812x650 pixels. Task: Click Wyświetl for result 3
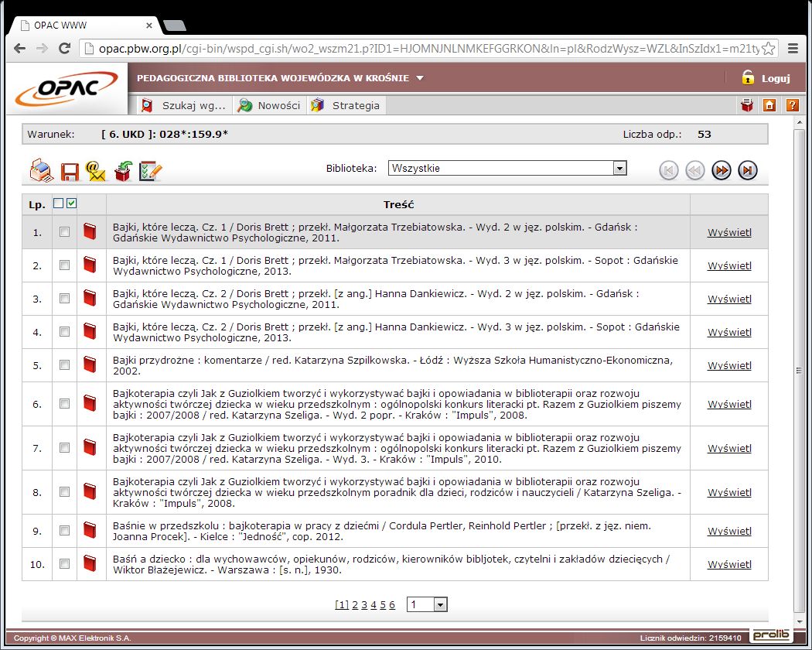click(729, 299)
